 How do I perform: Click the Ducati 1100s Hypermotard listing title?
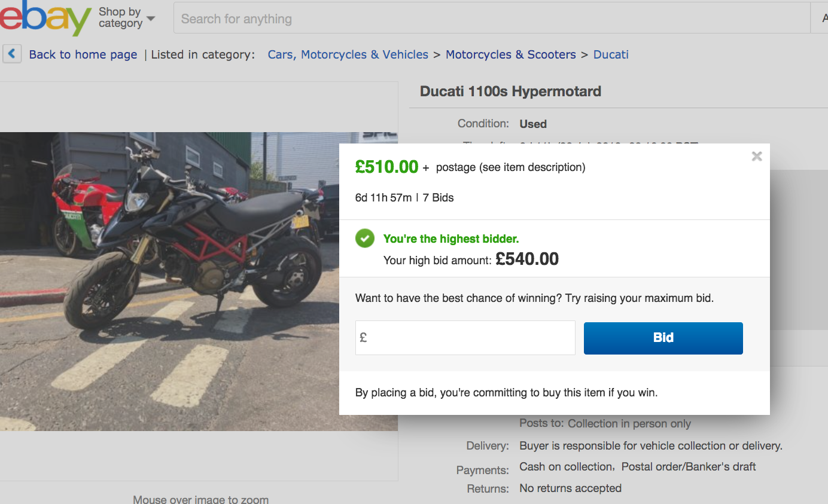(510, 91)
